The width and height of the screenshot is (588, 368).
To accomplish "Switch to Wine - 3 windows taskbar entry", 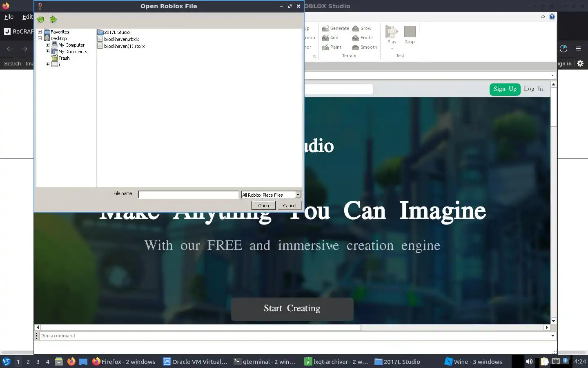I will 473,361.
